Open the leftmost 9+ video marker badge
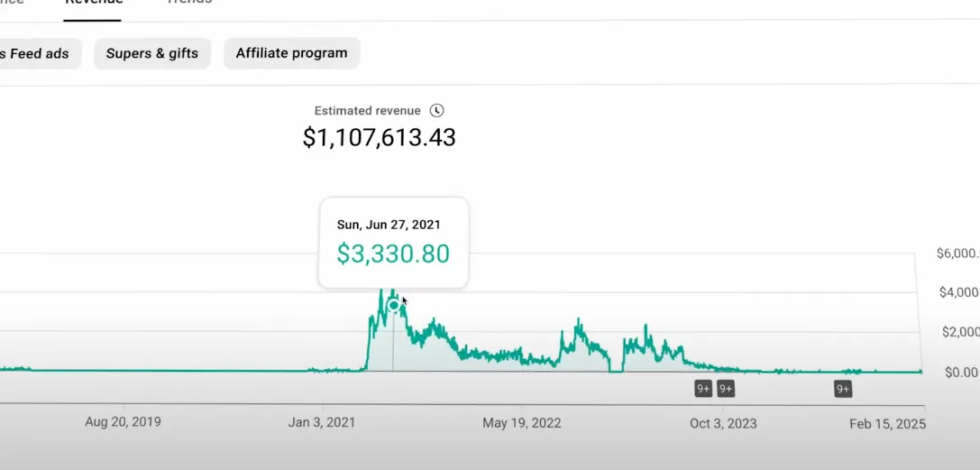Screen dimensions: 980x470 click(703, 389)
